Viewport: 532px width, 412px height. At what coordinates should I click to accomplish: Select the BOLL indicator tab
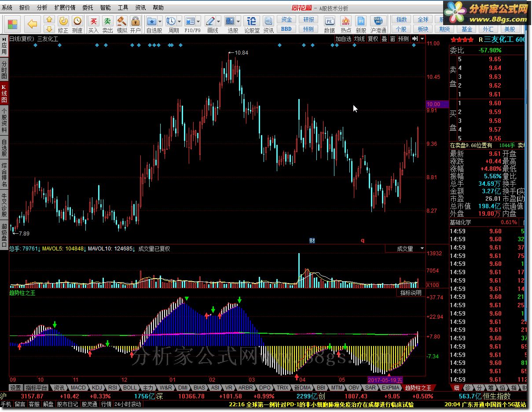(130, 388)
